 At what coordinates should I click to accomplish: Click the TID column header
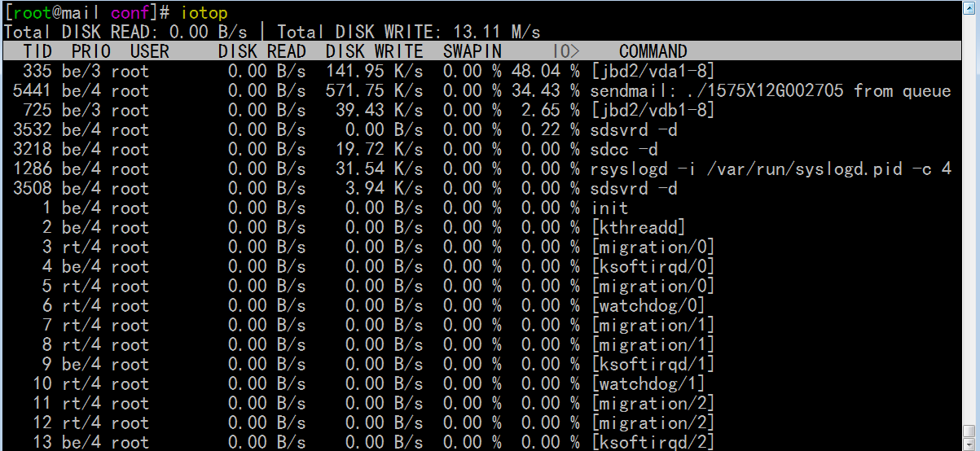coord(37,51)
